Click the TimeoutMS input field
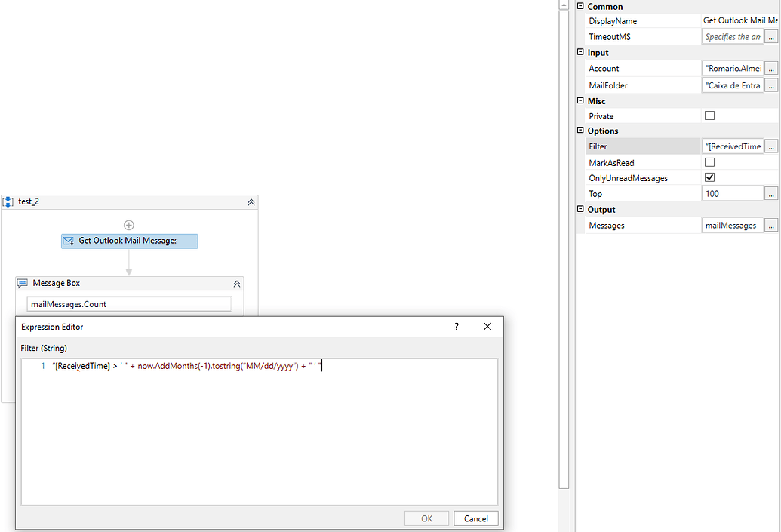Image resolution: width=781 pixels, height=532 pixels. [733, 37]
